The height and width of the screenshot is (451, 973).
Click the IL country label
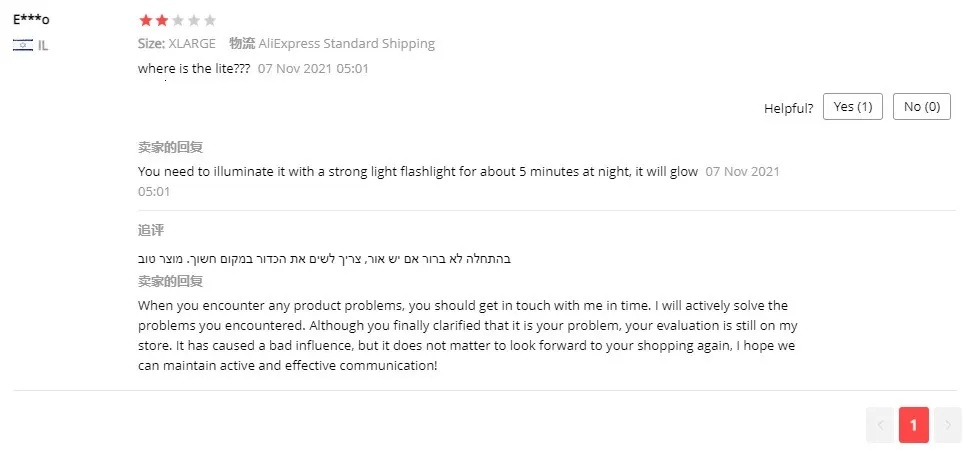coord(43,45)
